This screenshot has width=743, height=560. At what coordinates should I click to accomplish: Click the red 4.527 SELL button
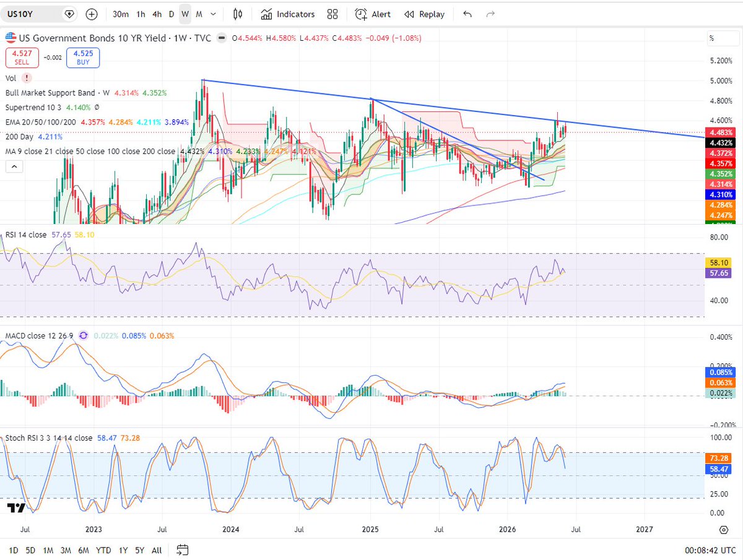[22, 58]
